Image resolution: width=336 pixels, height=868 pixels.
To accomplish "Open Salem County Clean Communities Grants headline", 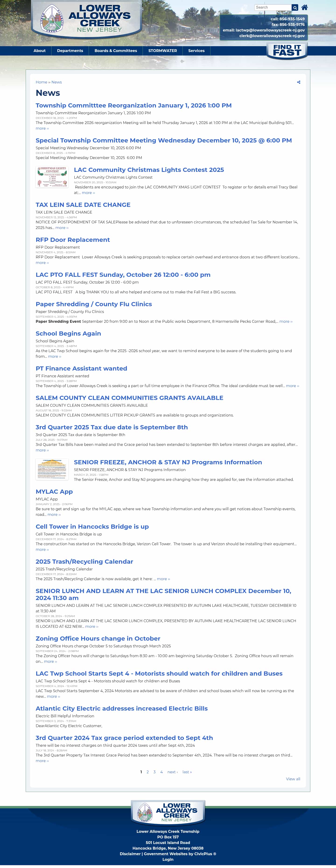I will pos(129,398).
